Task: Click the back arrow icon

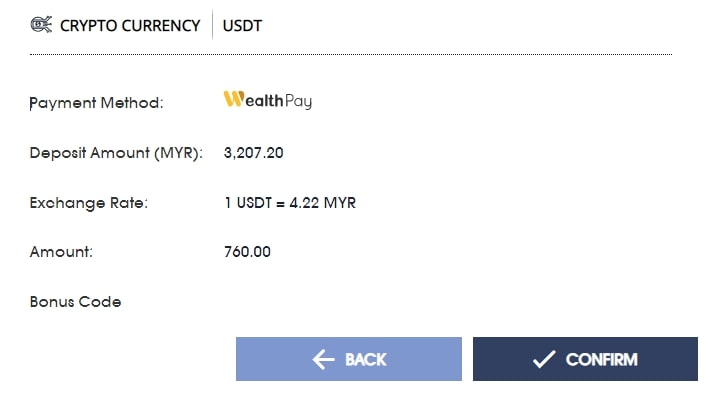Action: pyautogui.click(x=324, y=360)
